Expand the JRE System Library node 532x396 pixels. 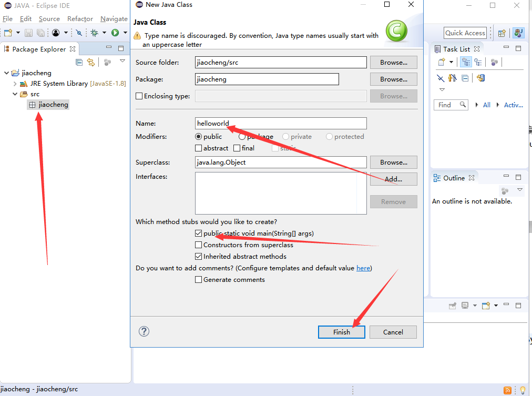[x=15, y=84]
